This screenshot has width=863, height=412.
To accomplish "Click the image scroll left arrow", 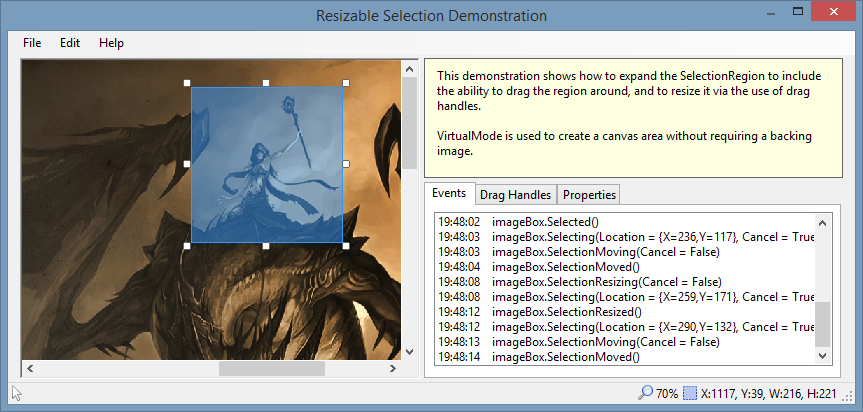I will pyautogui.click(x=30, y=368).
